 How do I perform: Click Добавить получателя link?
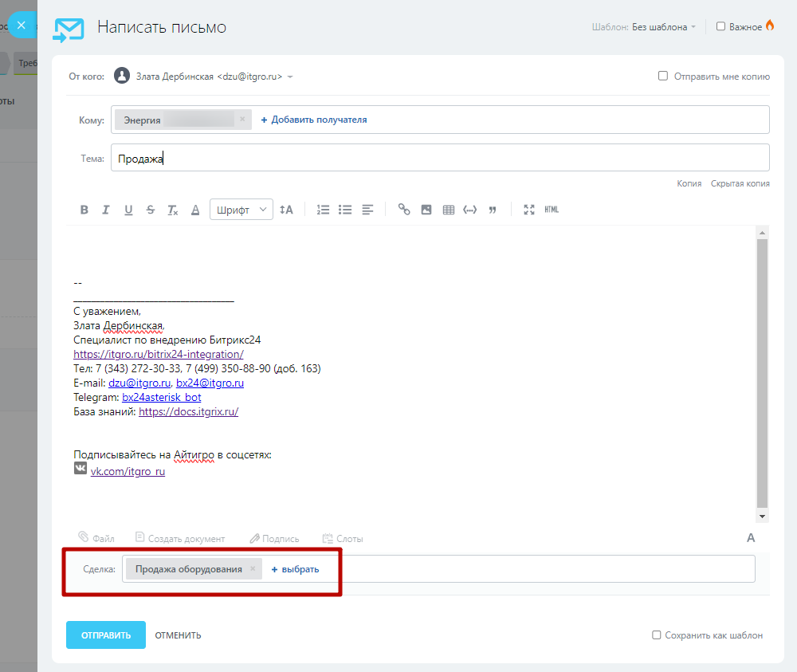(x=314, y=120)
